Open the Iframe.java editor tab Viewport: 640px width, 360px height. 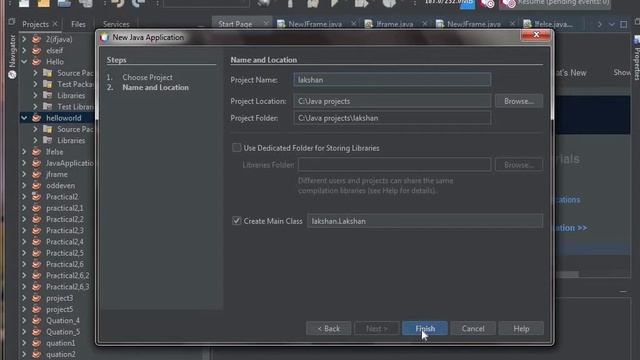(394, 24)
